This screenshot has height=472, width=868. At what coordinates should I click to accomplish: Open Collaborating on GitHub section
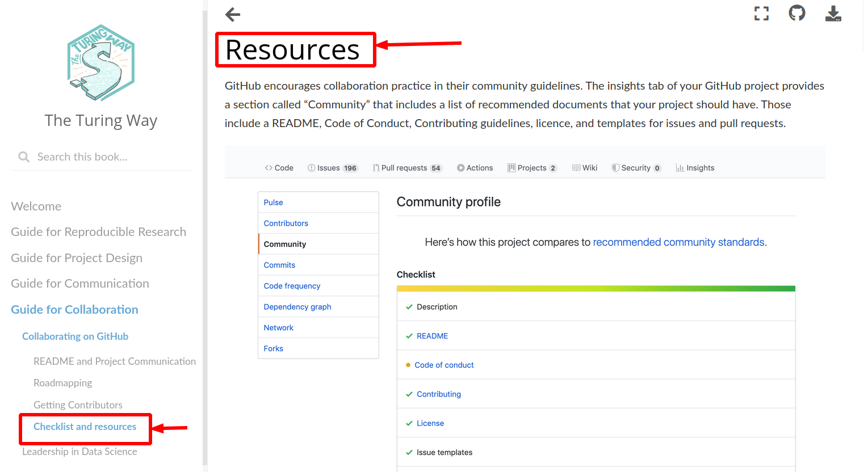tap(76, 336)
